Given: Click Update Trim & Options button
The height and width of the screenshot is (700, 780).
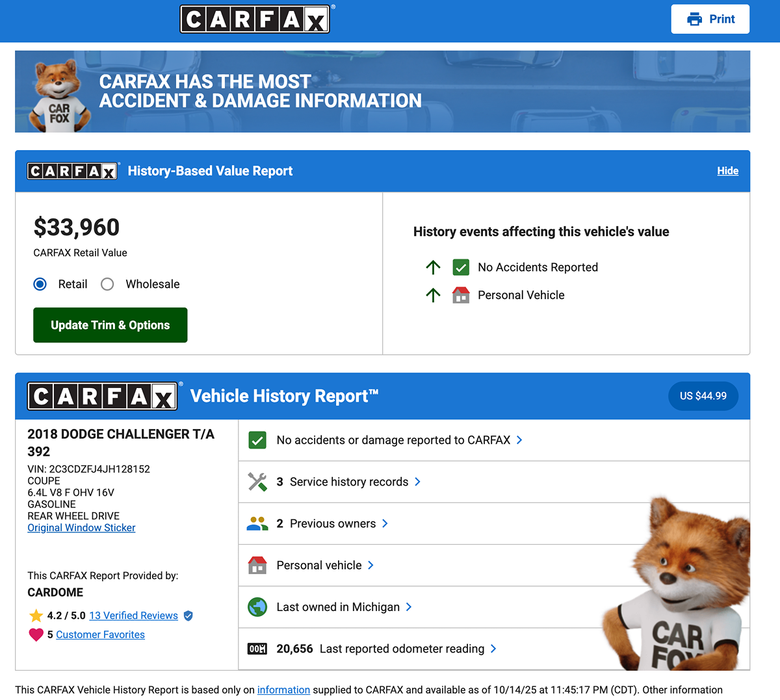Looking at the screenshot, I should point(110,325).
